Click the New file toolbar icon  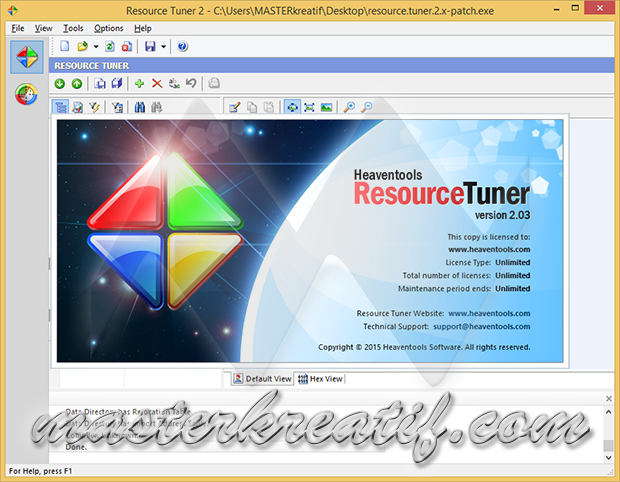pos(64,46)
